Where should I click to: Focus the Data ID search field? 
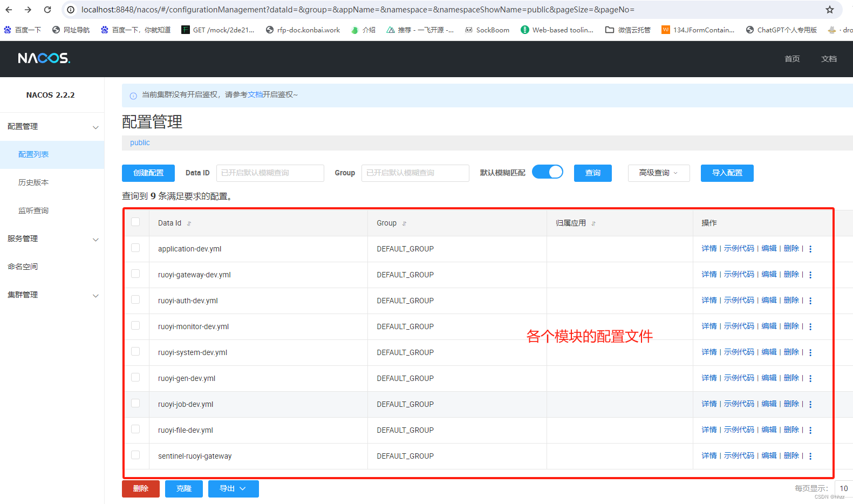[x=270, y=173]
